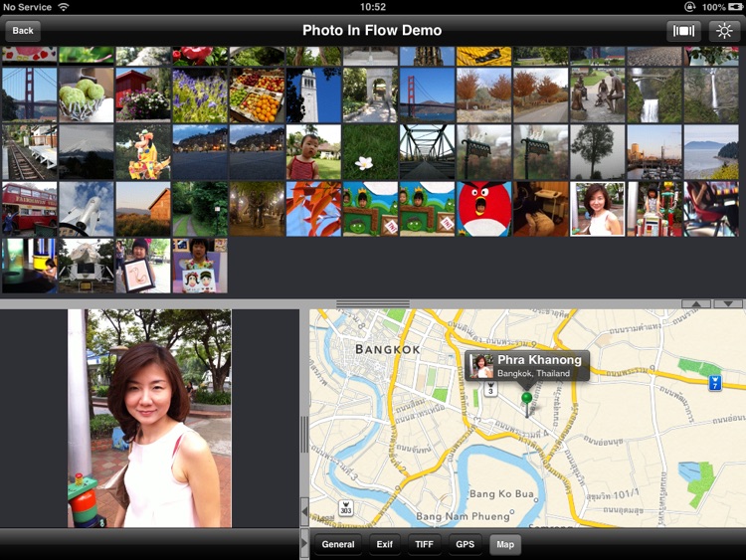Image resolution: width=746 pixels, height=560 pixels.
Task: Click the horizontal split handle above the map
Action: pyautogui.click(x=373, y=303)
